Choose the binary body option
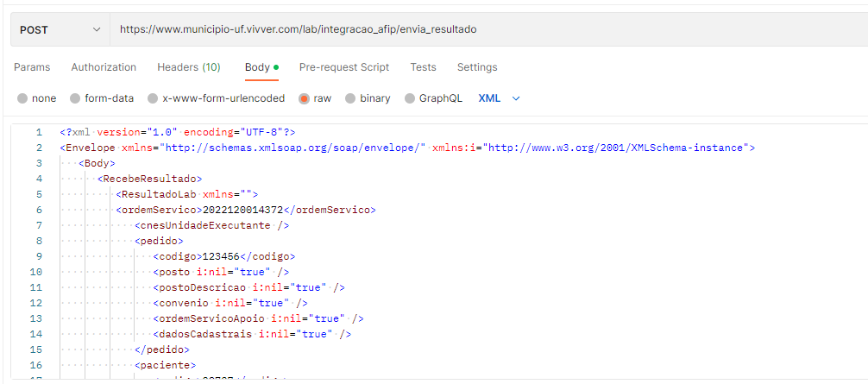The height and width of the screenshot is (384, 868). tap(350, 98)
